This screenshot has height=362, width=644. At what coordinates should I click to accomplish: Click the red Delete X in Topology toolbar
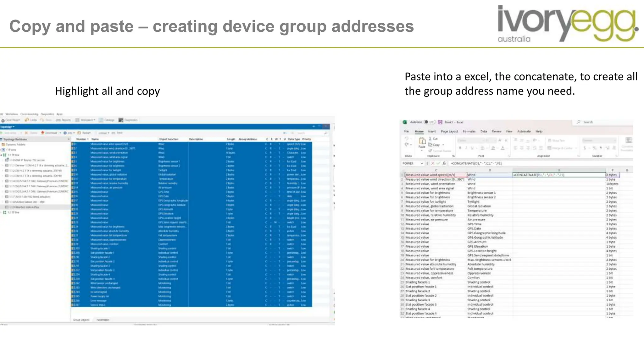[x=26, y=133]
